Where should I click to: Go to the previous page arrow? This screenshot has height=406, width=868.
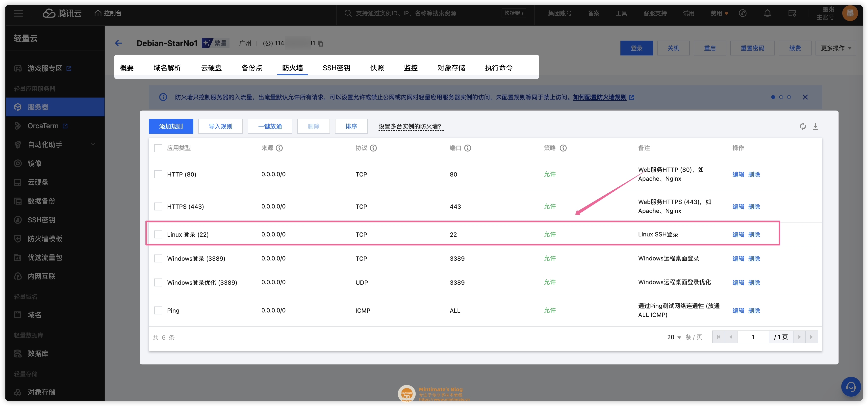pos(731,337)
